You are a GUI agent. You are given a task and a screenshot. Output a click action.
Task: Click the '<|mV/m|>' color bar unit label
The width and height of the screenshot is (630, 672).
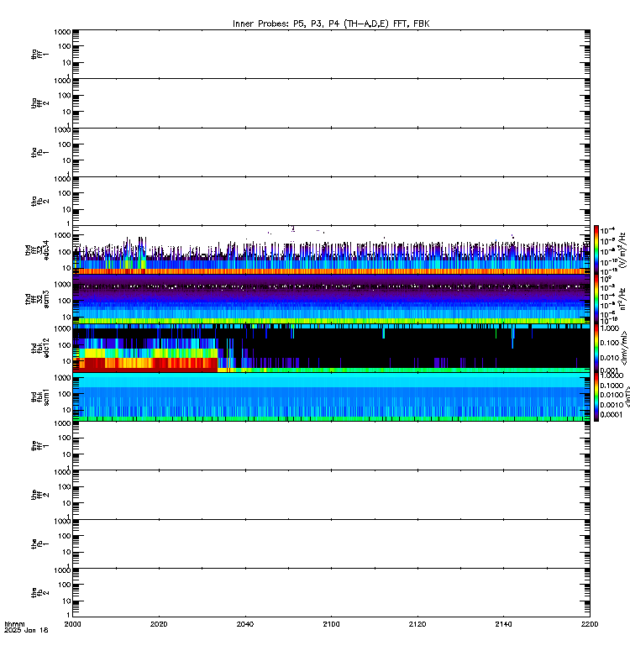point(625,348)
